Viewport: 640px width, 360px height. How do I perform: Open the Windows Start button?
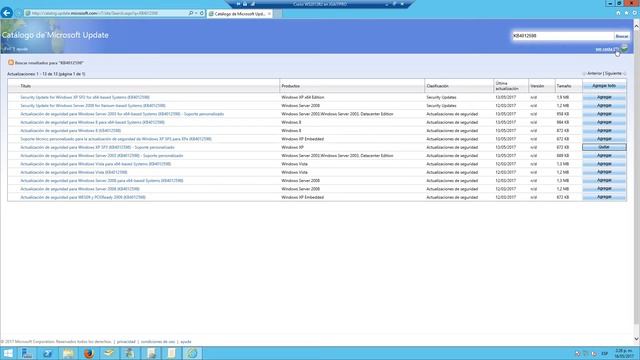(x=8, y=353)
